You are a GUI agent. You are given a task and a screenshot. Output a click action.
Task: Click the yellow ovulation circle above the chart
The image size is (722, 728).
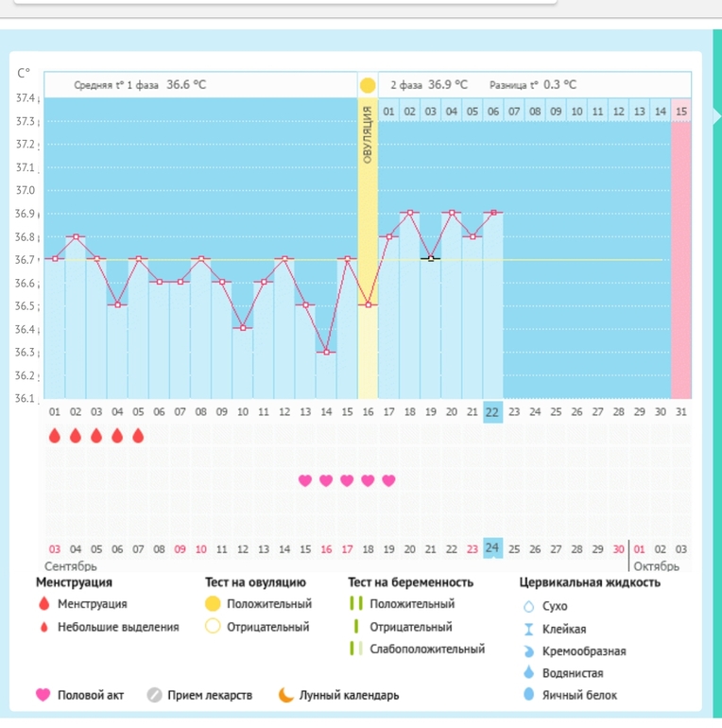click(367, 85)
